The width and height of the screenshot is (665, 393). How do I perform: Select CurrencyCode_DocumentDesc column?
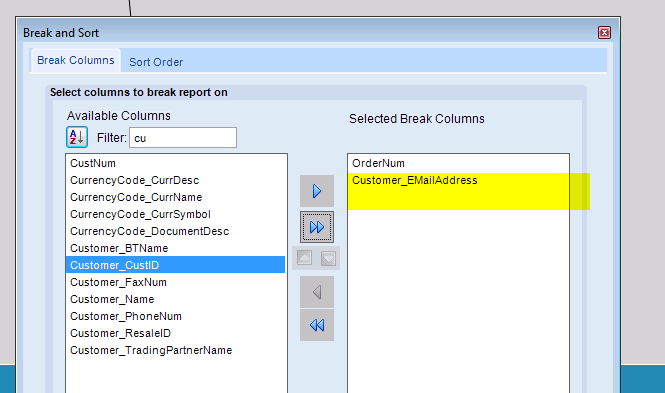pos(175,231)
